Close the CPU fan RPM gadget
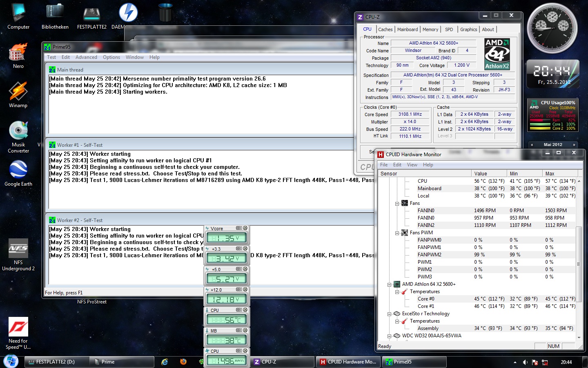588x368 pixels. click(x=245, y=351)
